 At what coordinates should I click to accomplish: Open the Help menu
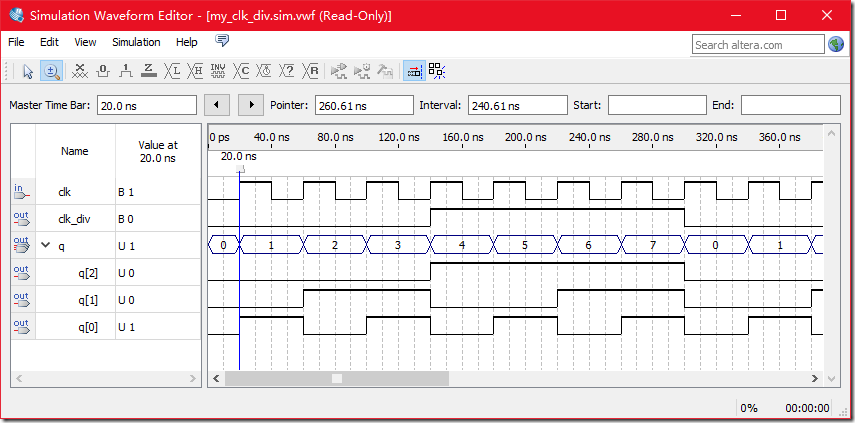pyautogui.click(x=186, y=42)
